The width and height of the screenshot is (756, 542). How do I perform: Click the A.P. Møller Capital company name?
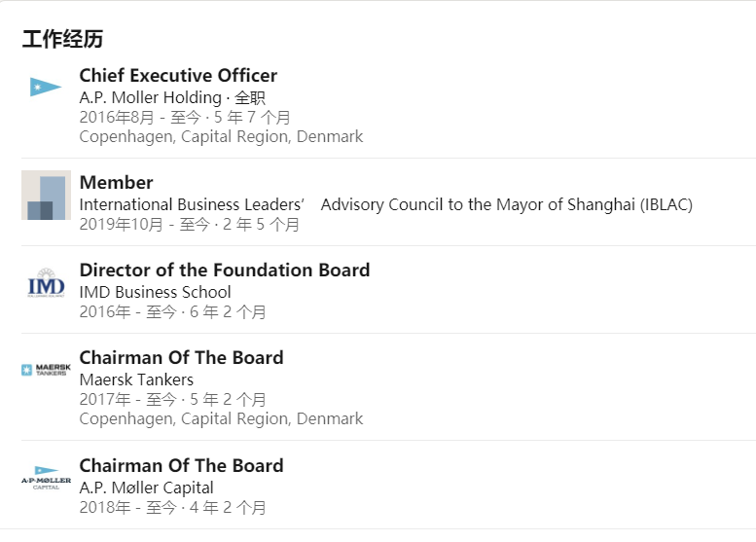pos(147,488)
